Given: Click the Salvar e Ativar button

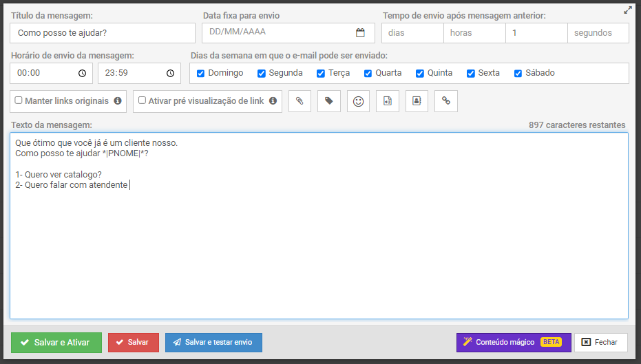Looking at the screenshot, I should 56,343.
